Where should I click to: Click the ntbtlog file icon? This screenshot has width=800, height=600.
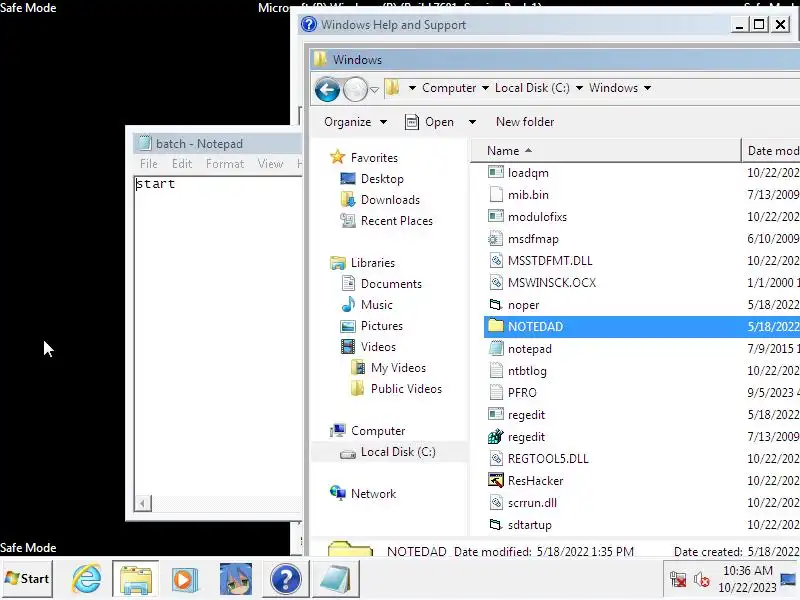[495, 370]
